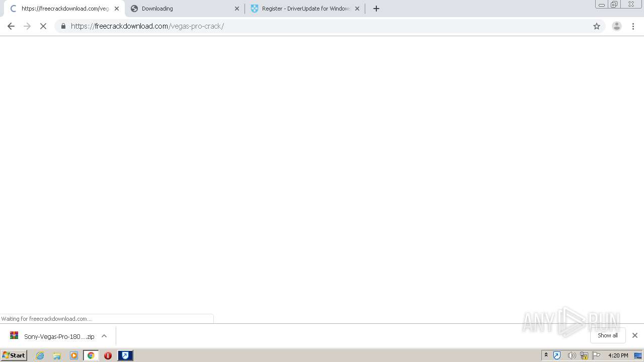Open the volume speaker tray icon
The image size is (644, 362).
click(x=572, y=355)
